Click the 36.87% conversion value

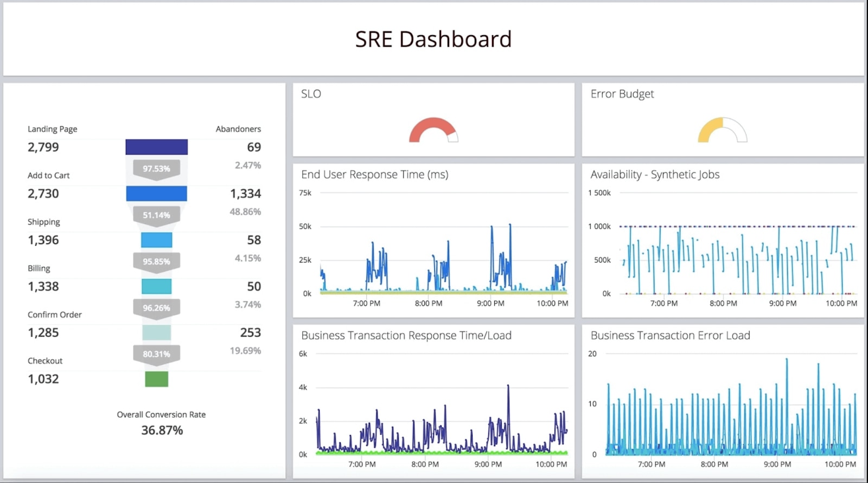[162, 430]
